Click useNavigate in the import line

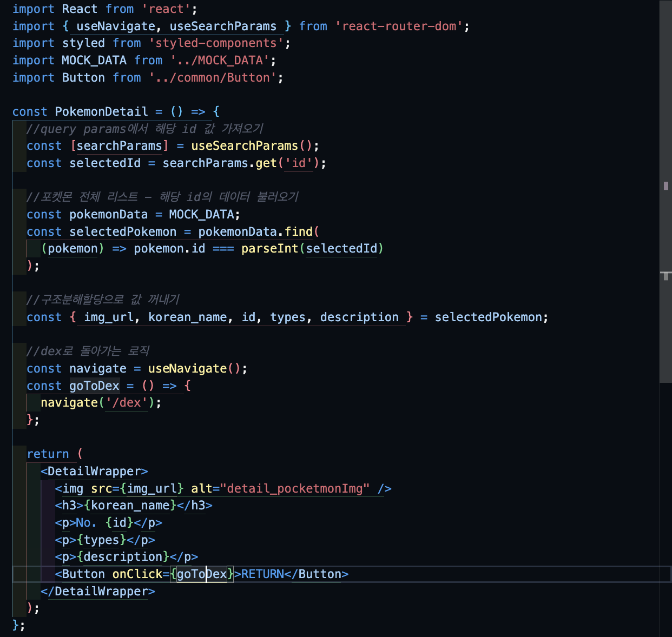116,26
